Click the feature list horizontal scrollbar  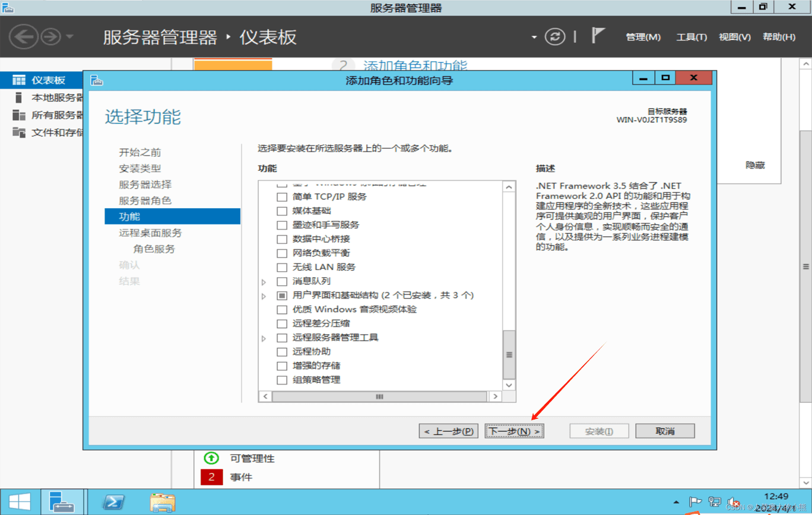click(380, 396)
